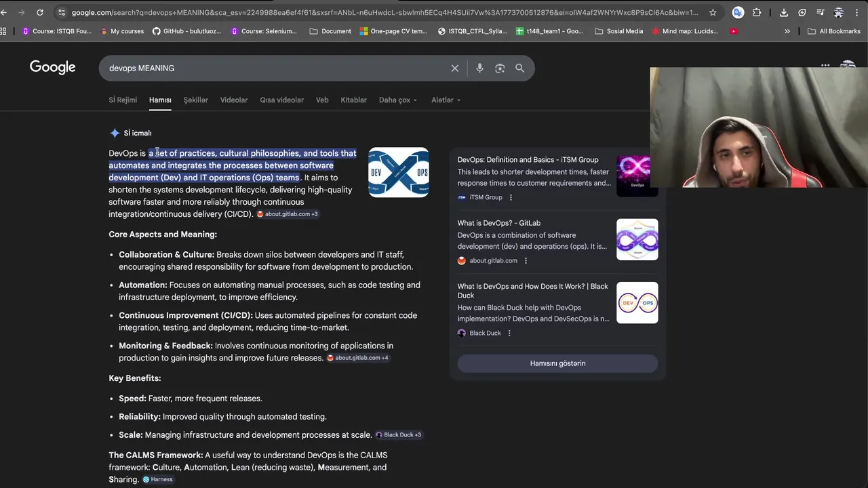Open the Sosial Media bookmark folder
868x488 pixels.
pyautogui.click(x=618, y=31)
